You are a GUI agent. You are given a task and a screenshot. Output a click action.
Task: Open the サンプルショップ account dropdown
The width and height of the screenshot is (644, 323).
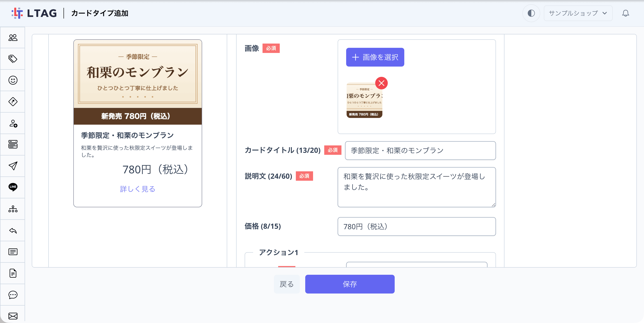point(578,13)
